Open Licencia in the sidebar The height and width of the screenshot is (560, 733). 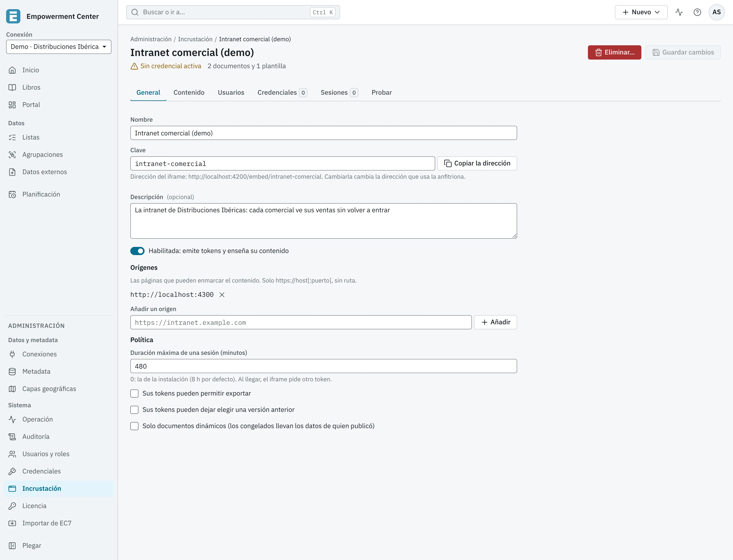(x=59, y=506)
